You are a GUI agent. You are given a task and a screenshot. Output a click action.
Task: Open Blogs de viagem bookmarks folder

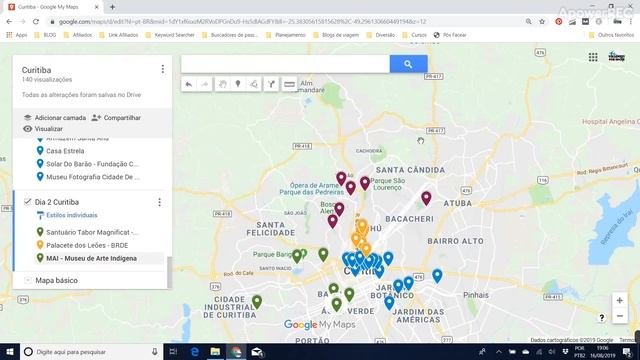(x=336, y=35)
